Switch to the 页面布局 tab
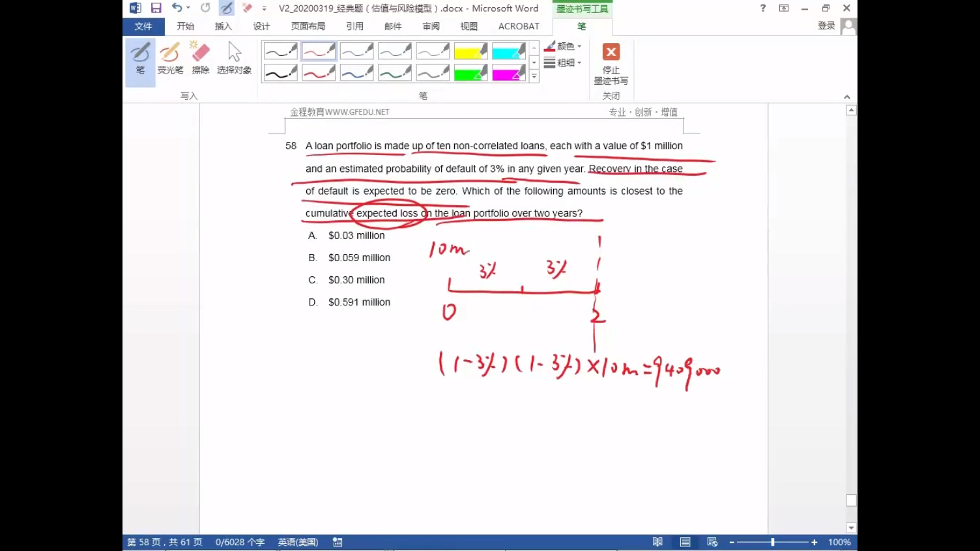 coord(308,26)
